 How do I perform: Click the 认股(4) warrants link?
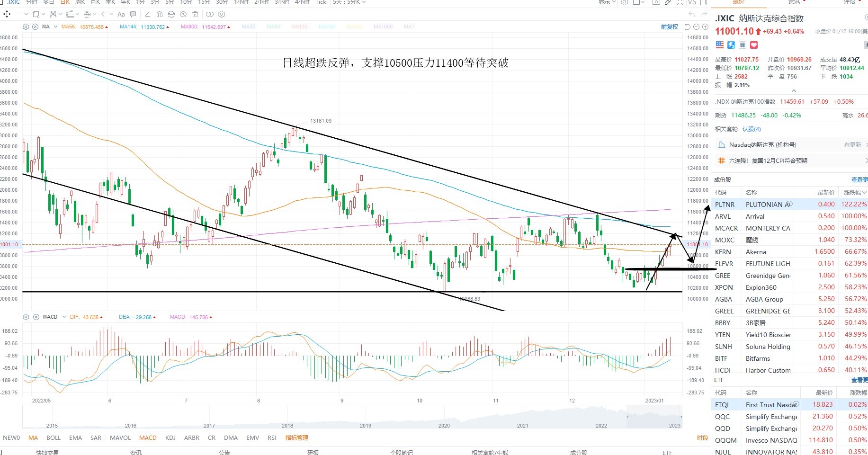[x=752, y=129]
